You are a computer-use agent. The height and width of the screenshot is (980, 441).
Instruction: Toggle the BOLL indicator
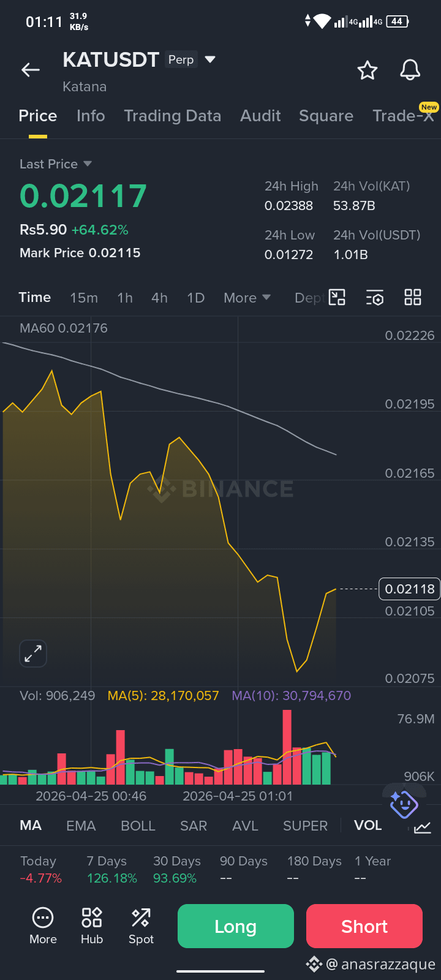pos(138,826)
